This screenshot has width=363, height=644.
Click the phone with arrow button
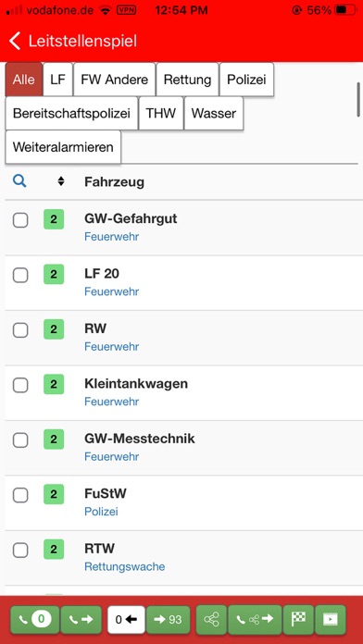coord(81,619)
